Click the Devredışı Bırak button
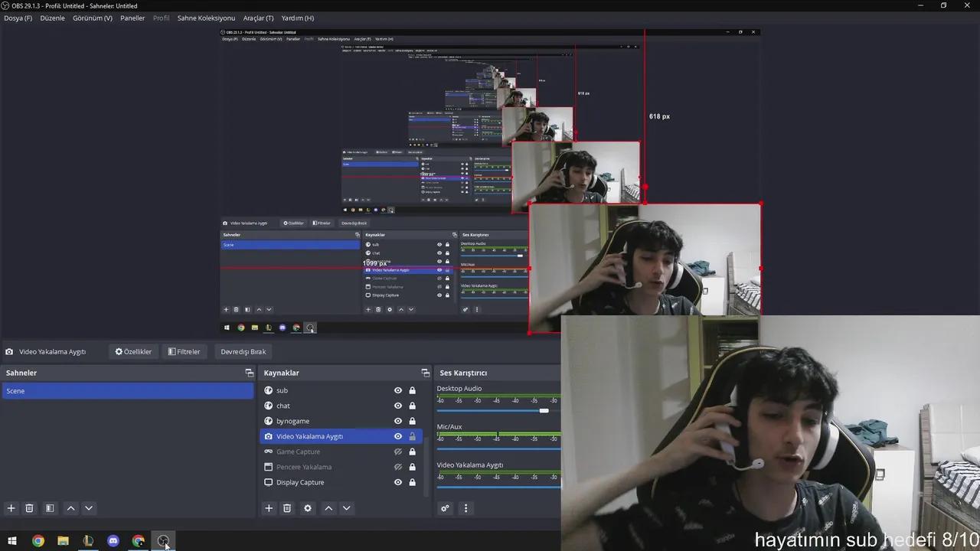This screenshot has height=551, width=980. tap(243, 352)
